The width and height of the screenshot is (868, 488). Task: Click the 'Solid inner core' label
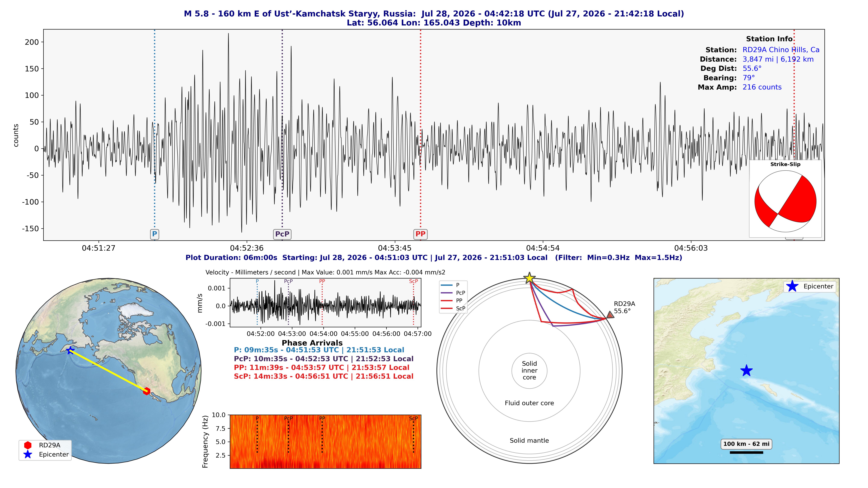[529, 371]
